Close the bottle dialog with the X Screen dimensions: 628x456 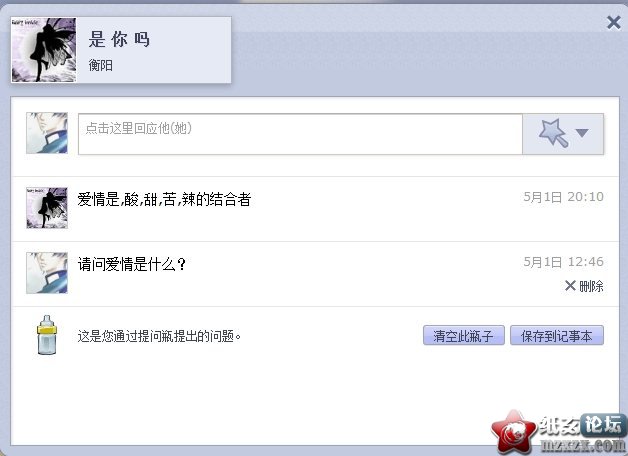[x=613, y=23]
